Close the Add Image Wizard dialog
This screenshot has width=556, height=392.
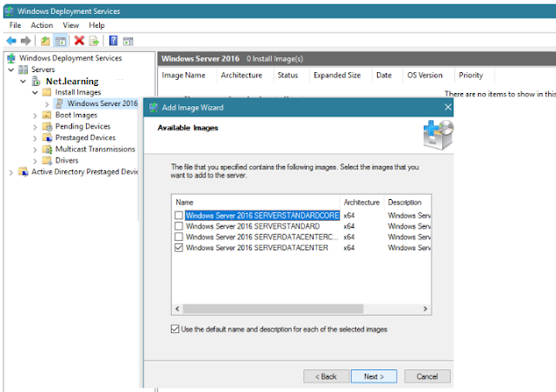pos(448,107)
